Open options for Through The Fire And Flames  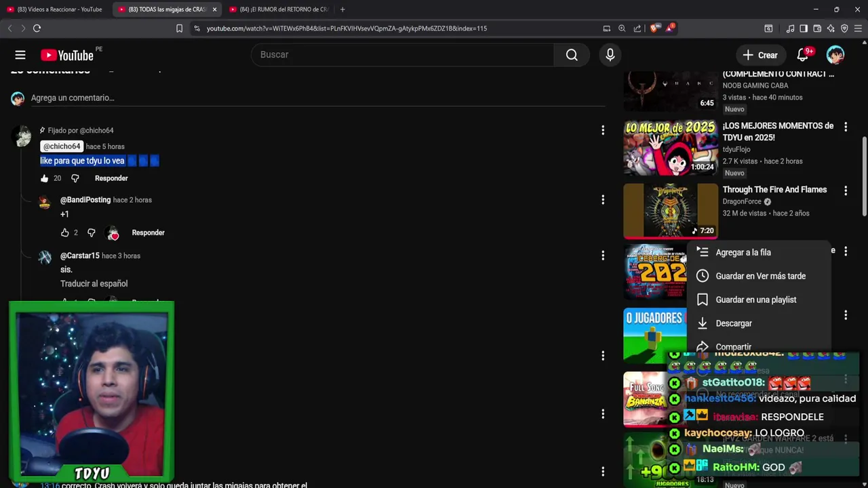(846, 191)
